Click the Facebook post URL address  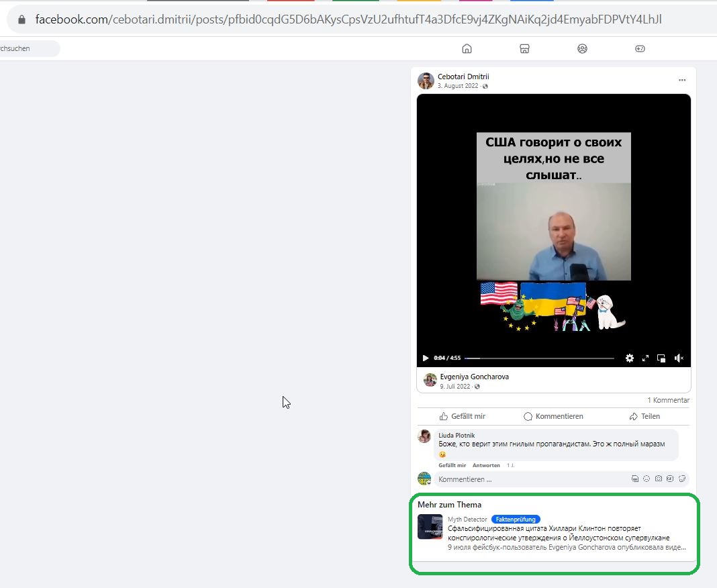coord(348,19)
